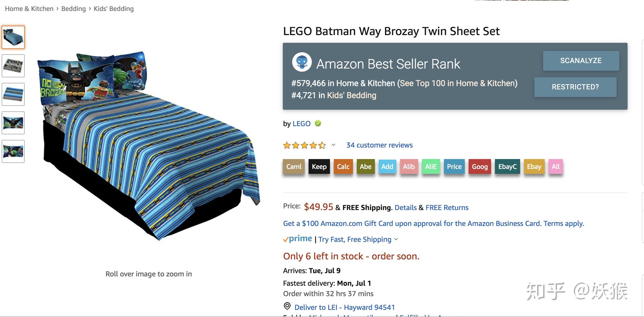
Task: Click the RESTRICTED? button
Action: coord(575,87)
